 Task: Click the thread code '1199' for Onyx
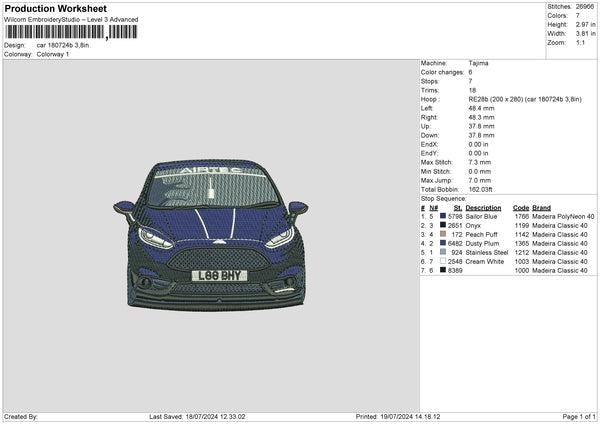pos(522,226)
